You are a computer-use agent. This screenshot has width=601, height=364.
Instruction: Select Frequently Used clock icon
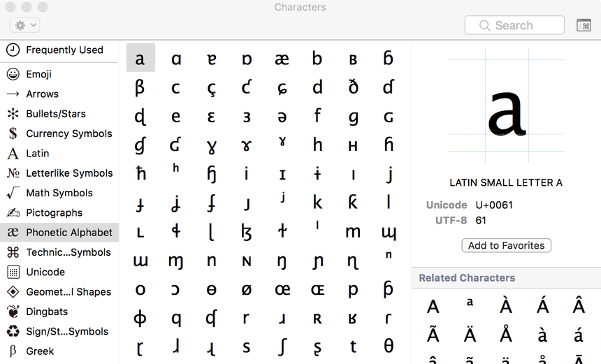coord(13,50)
